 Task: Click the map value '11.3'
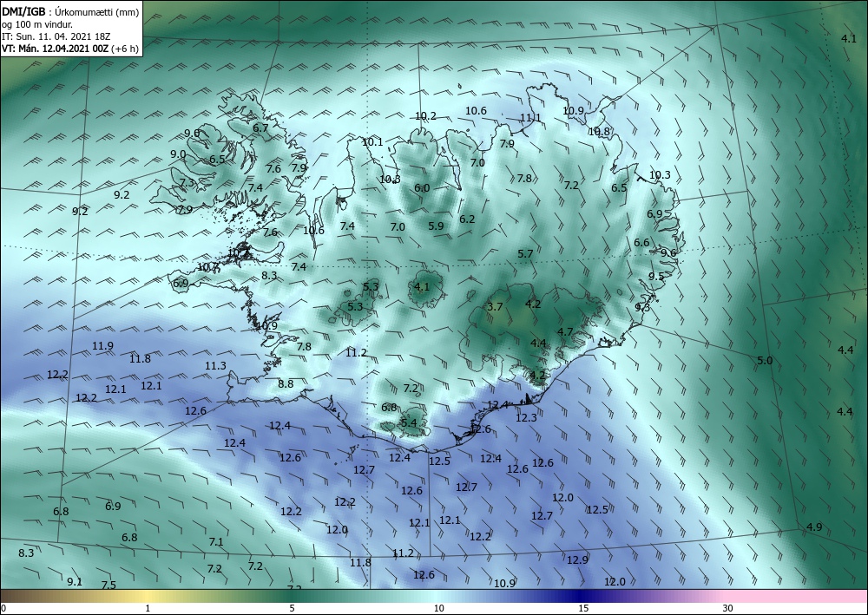[x=216, y=365]
